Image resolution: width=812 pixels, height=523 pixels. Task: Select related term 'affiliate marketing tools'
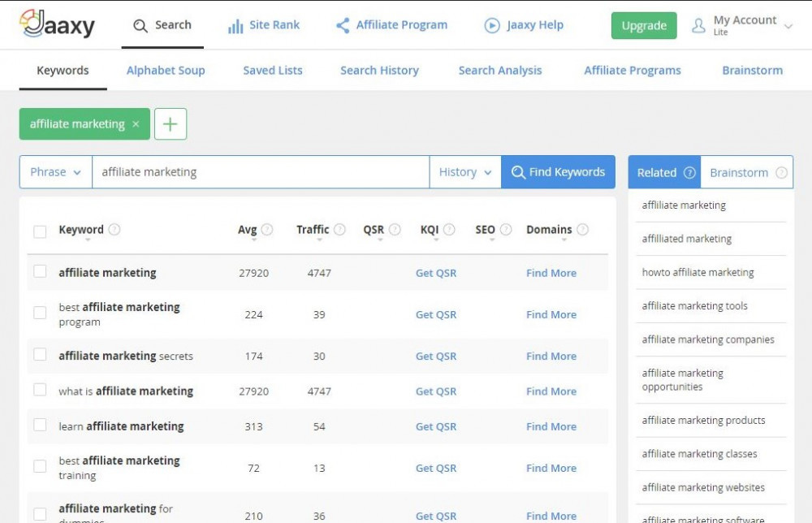[694, 306]
